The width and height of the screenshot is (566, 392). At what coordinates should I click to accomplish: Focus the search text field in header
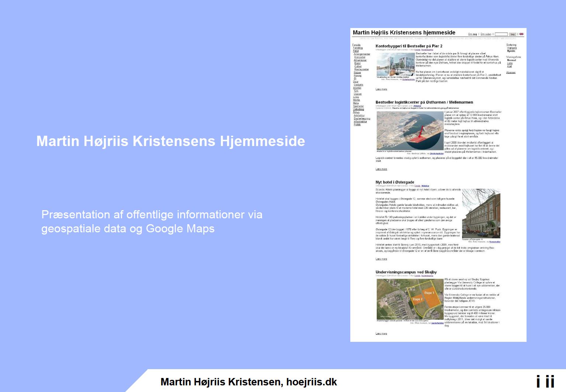501,34
